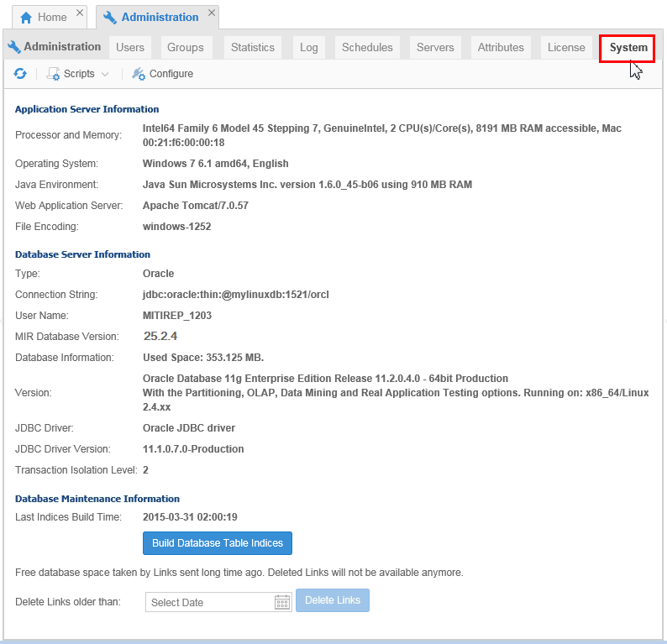This screenshot has height=644, width=667.
Task: Click the Delete Links button
Action: (333, 600)
